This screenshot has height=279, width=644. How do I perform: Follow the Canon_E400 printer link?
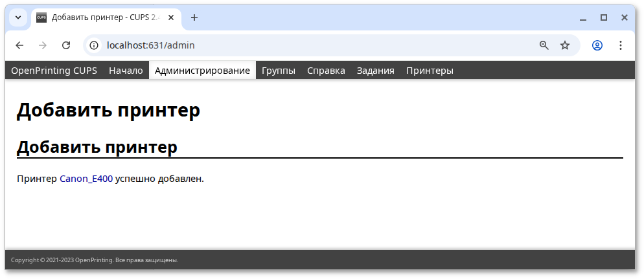pyautogui.click(x=86, y=179)
